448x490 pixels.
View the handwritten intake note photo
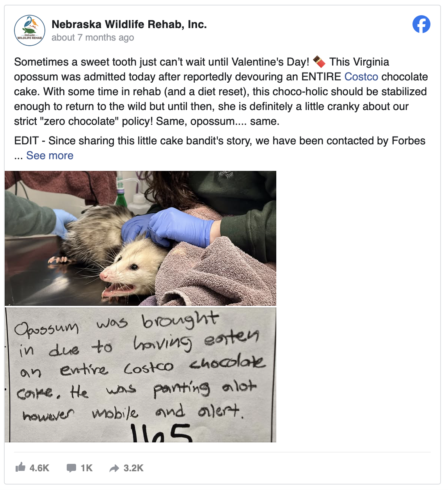click(x=140, y=375)
